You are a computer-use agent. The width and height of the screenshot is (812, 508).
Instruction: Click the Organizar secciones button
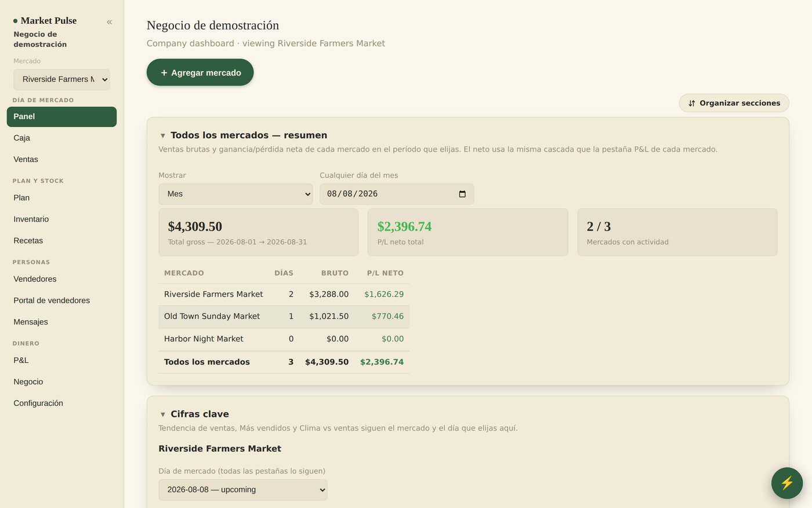pyautogui.click(x=734, y=103)
